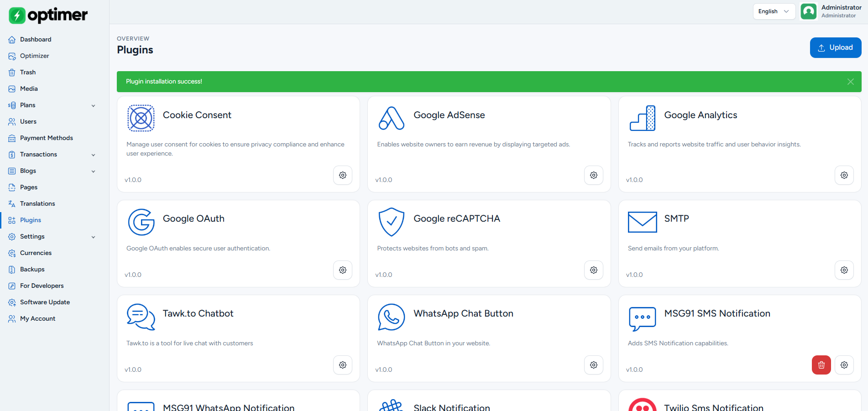Open the English language dropdown
868x411 pixels.
[x=774, y=11]
